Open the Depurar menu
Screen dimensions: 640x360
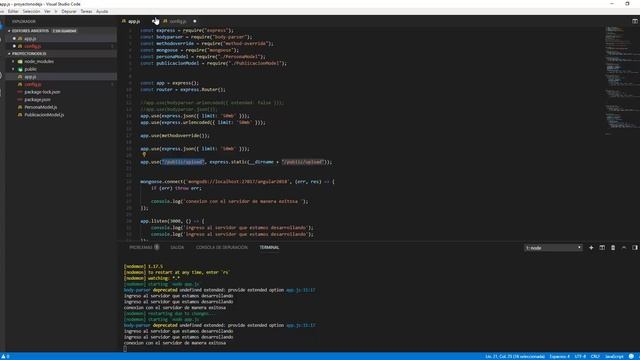coord(69,11)
